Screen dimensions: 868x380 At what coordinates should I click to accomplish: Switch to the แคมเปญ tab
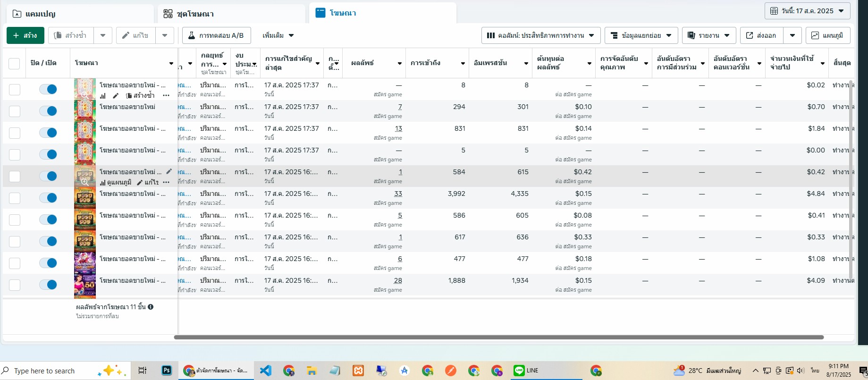click(x=80, y=14)
